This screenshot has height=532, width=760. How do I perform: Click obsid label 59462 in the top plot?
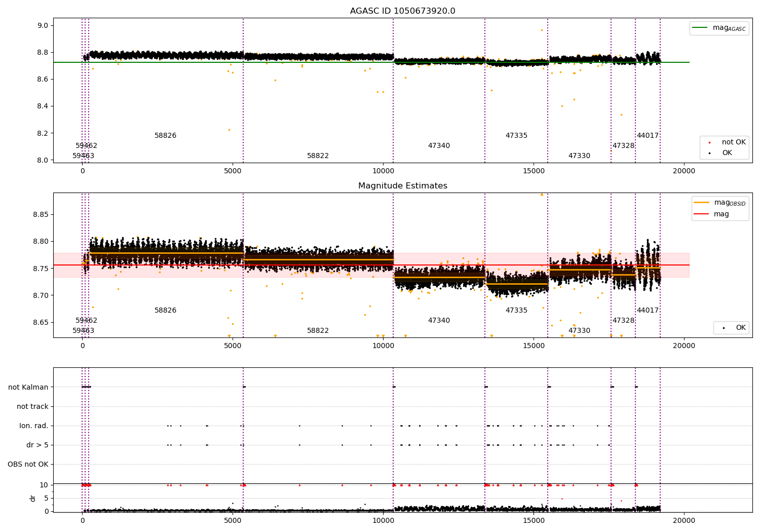(x=86, y=146)
